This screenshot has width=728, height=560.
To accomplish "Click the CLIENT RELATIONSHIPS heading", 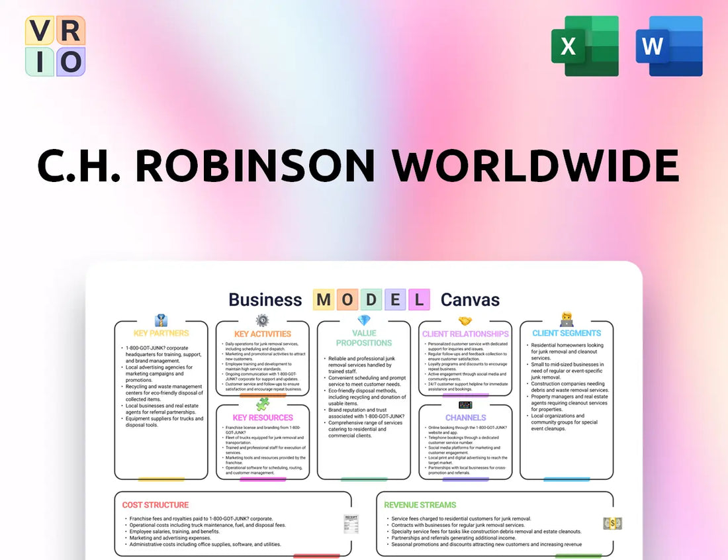I will [465, 334].
